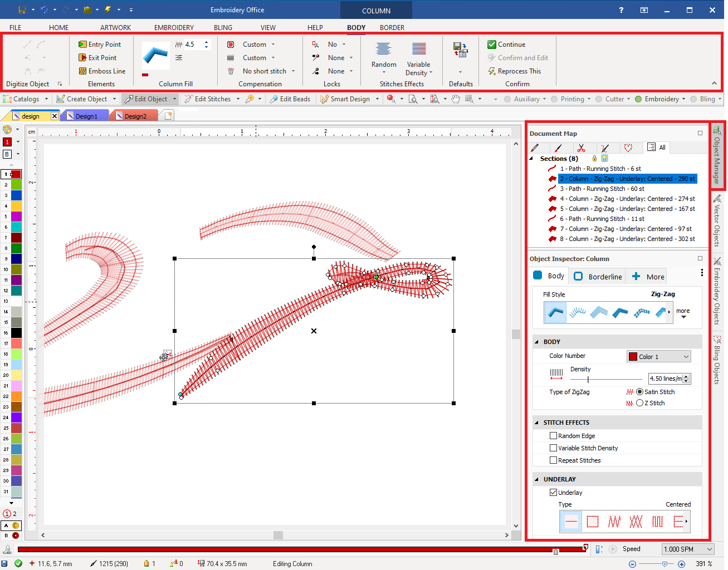Select color 7 dark red swatch
Viewport: 728px width, 570px height.
[x=16, y=238]
